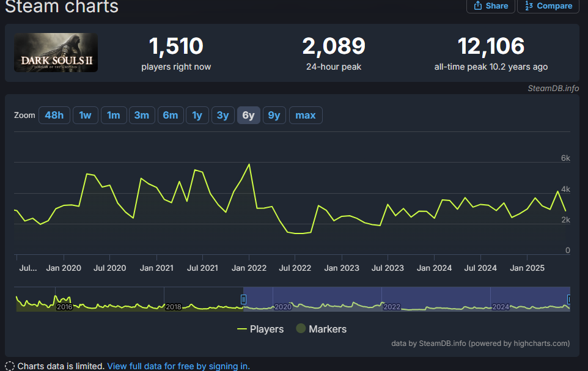Click the all-time peak 10.2 years ago caption
Screen dimensions: 588x371
491,67
